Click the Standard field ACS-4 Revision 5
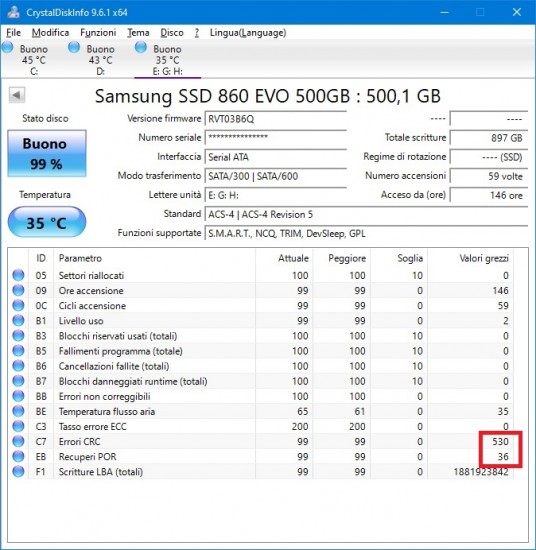The height and width of the screenshot is (550, 536). pyautogui.click(x=366, y=214)
